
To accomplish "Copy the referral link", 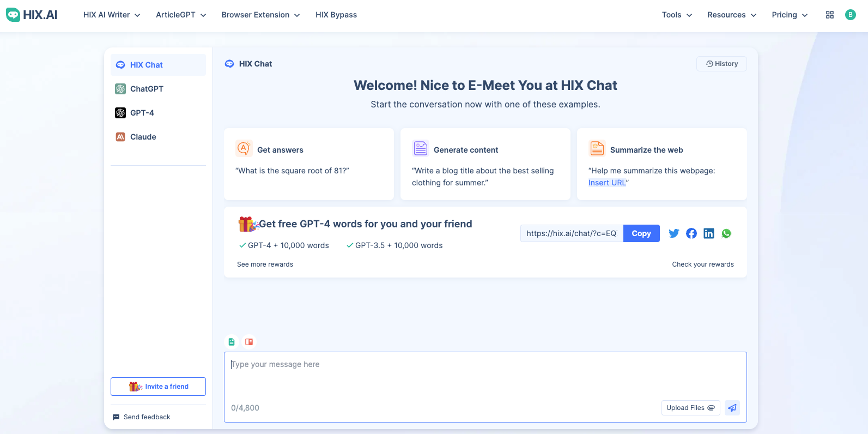I will (x=641, y=233).
